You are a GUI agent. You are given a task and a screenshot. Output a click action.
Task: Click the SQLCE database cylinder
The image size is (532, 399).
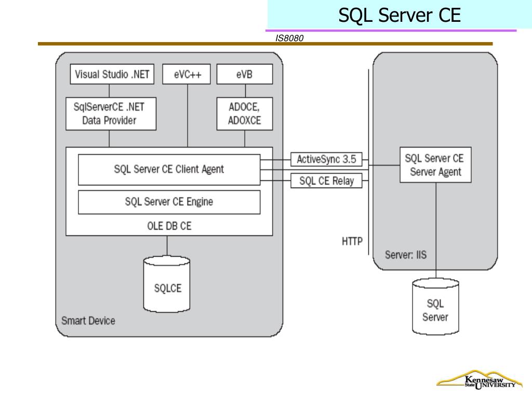(167, 284)
